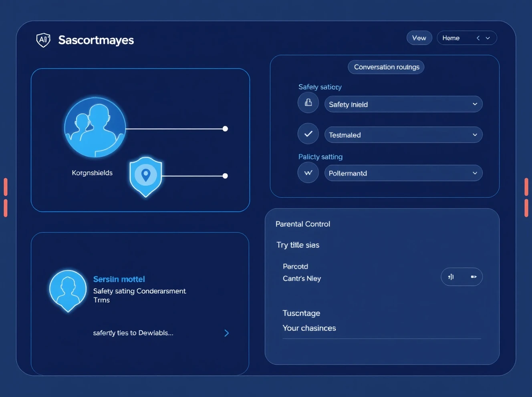This screenshot has height=397, width=532.
Task: Click the blue arrow next to safertly ties
Action: [226, 333]
